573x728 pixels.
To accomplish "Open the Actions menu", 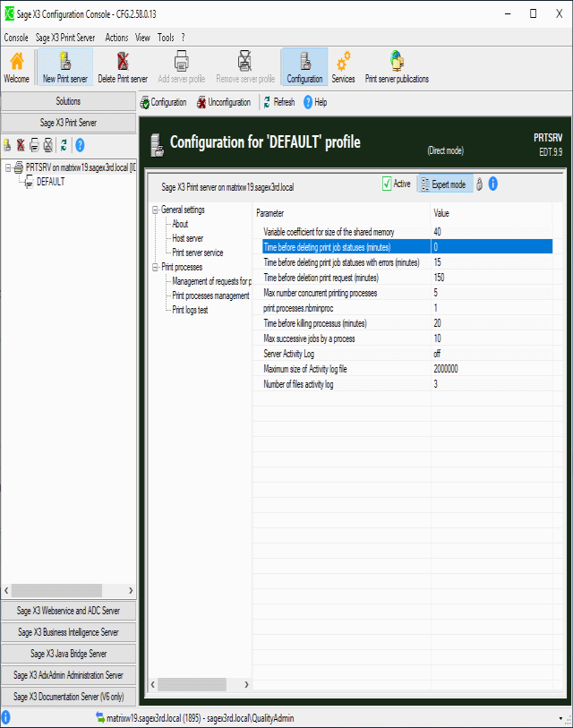I will point(116,38).
